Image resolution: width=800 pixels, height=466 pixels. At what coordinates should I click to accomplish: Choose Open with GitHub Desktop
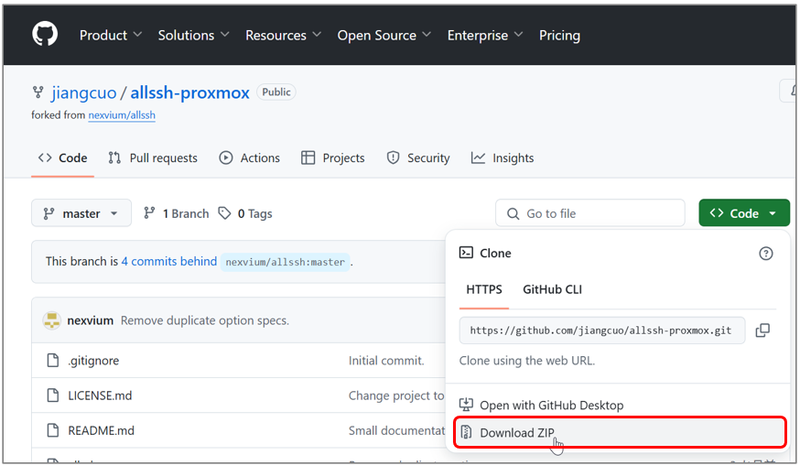(541, 405)
